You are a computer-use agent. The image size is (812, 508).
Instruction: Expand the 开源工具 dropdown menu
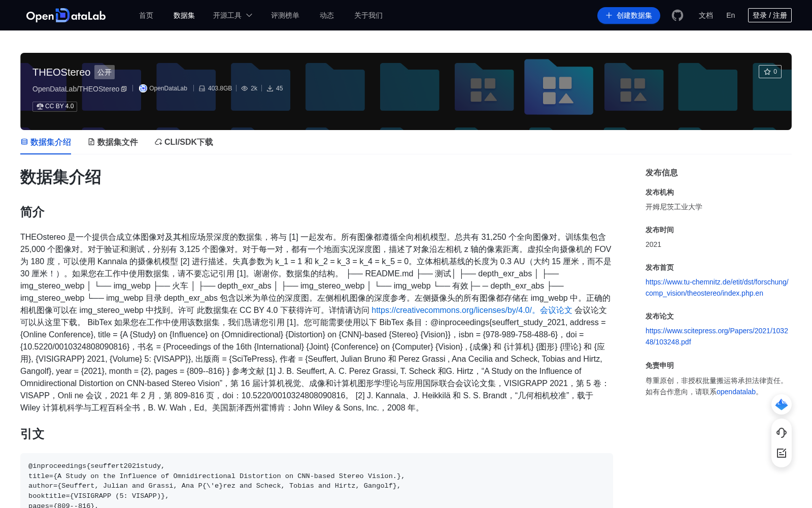[232, 15]
